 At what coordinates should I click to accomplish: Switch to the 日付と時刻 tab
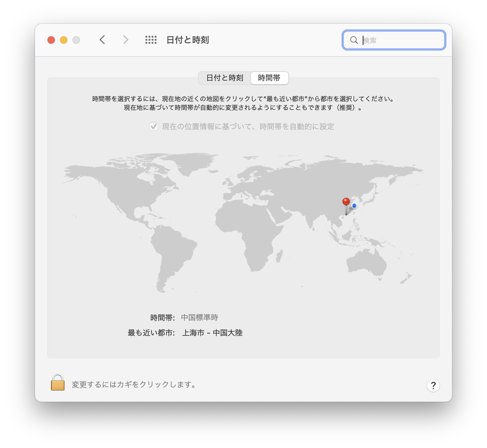coord(225,78)
